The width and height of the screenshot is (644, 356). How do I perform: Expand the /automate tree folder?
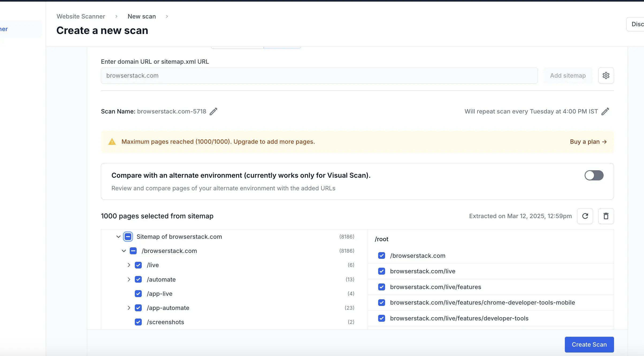(x=129, y=279)
